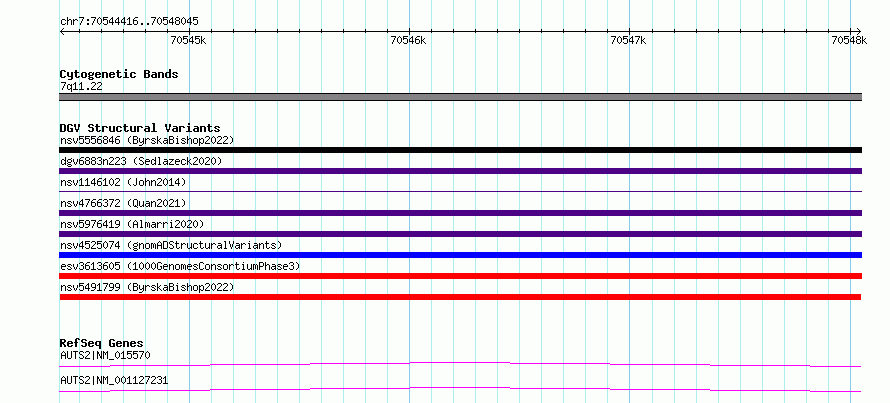Image resolution: width=890 pixels, height=403 pixels.
Task: Click the 70545k ruler tick label
Action: (188, 40)
